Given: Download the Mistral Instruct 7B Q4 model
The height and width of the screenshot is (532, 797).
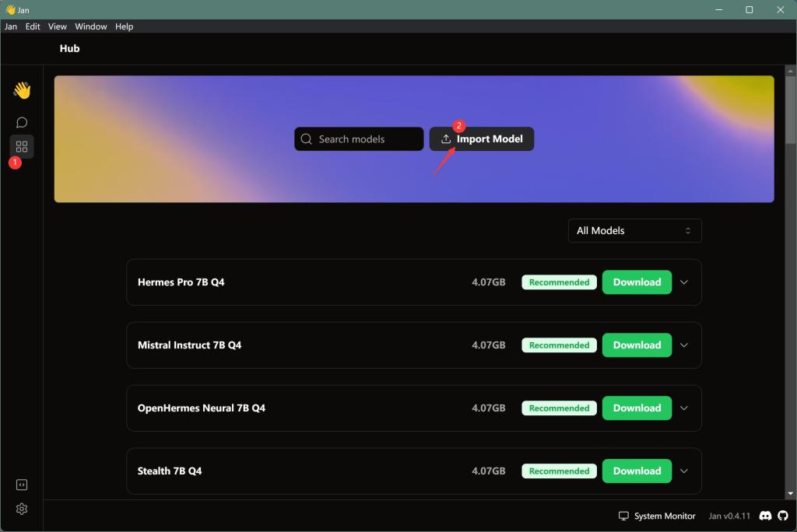Looking at the screenshot, I should coord(637,345).
